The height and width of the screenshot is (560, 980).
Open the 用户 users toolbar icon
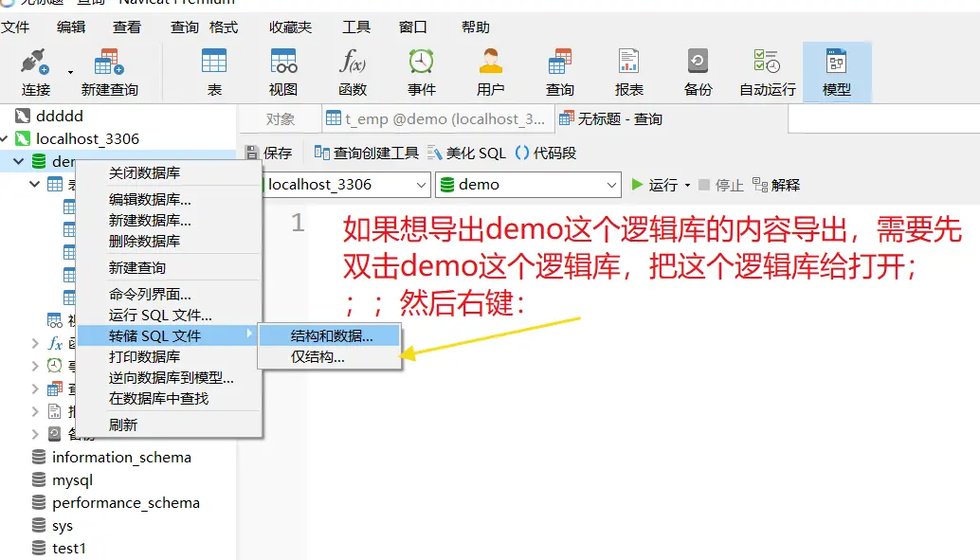click(x=491, y=72)
